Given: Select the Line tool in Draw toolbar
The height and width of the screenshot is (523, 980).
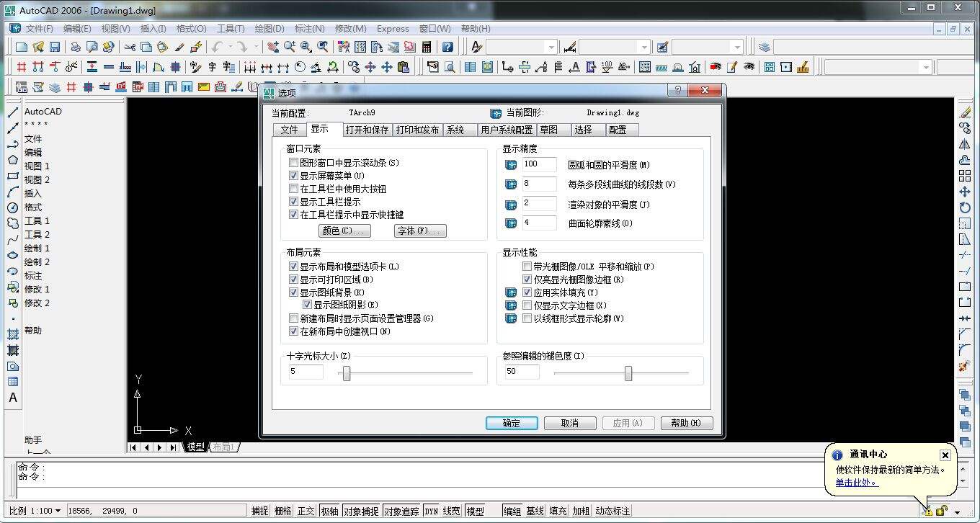Looking at the screenshot, I should coord(13,112).
